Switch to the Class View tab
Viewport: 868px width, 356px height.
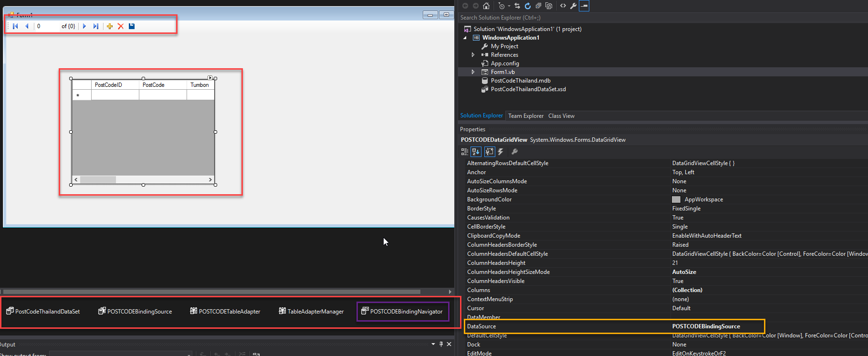tap(561, 116)
